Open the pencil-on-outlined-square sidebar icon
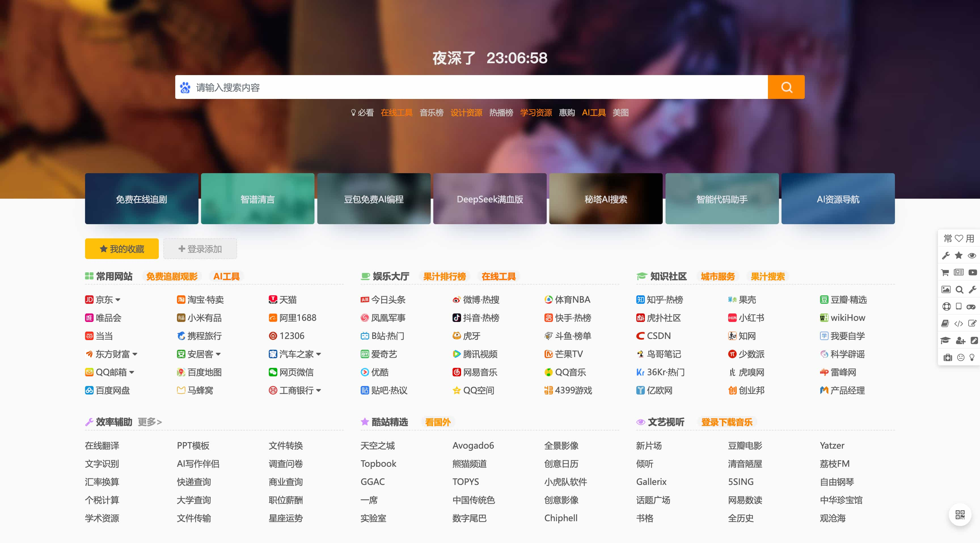980x543 pixels. [972, 324]
